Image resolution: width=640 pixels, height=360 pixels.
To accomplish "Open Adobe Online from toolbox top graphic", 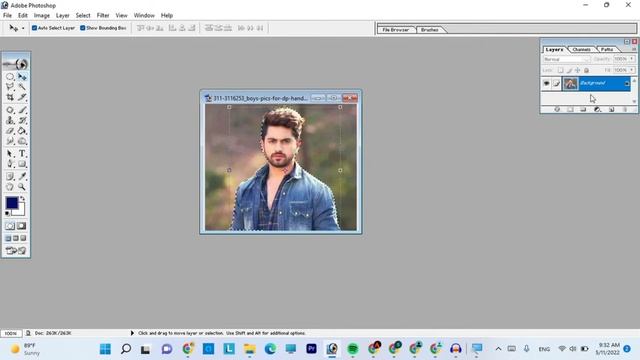I will 16,64.
